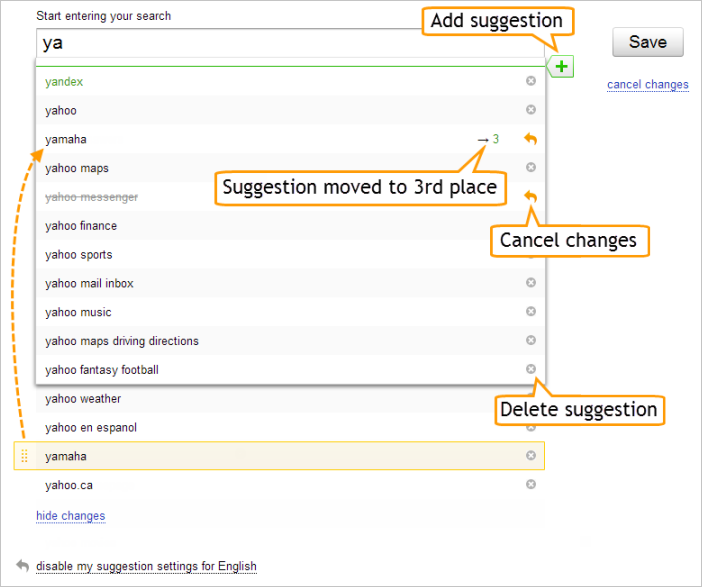The image size is (702, 587).
Task: Delete the highlighted yamaha row
Action: click(531, 455)
